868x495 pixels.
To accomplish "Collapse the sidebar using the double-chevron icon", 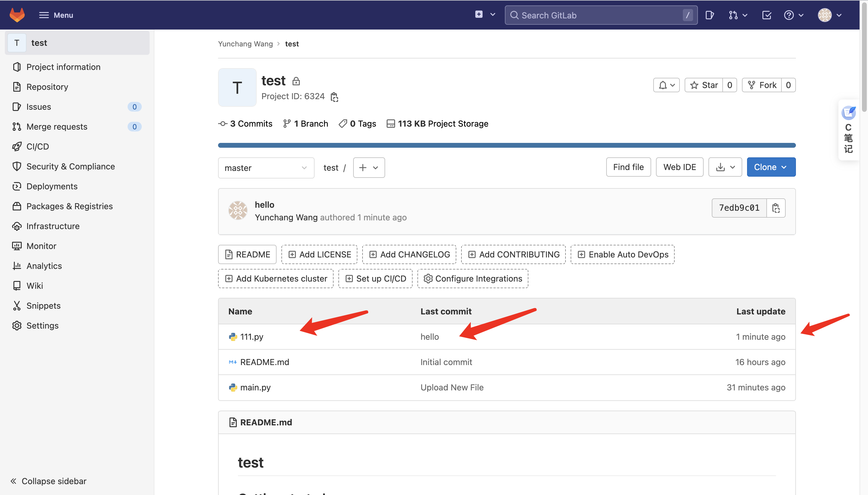I will pyautogui.click(x=14, y=481).
